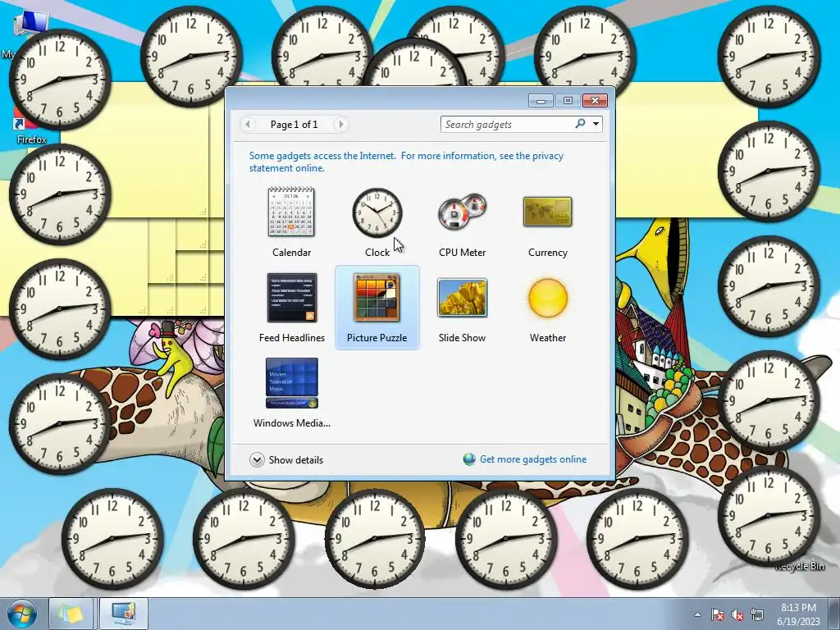The image size is (840, 630).
Task: Click the muted volume tray icon
Action: point(737,614)
